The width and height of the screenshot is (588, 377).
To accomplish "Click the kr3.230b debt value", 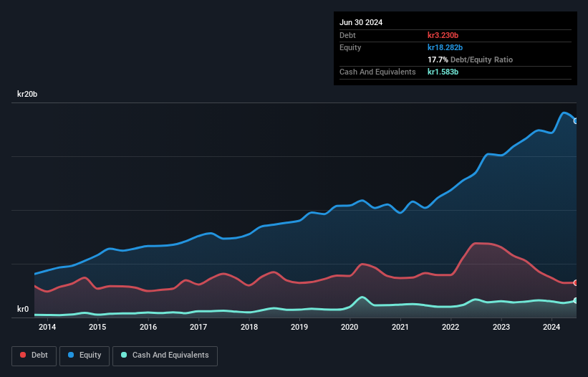I will click(x=443, y=35).
